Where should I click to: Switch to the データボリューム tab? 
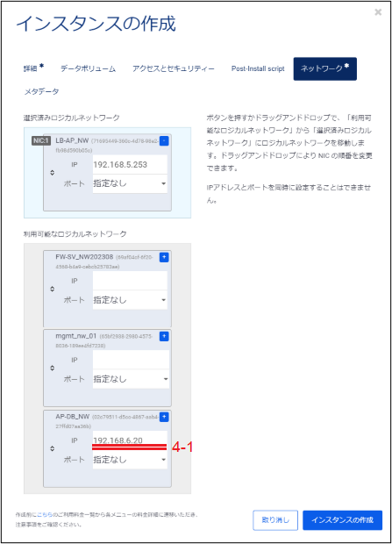pos(88,68)
